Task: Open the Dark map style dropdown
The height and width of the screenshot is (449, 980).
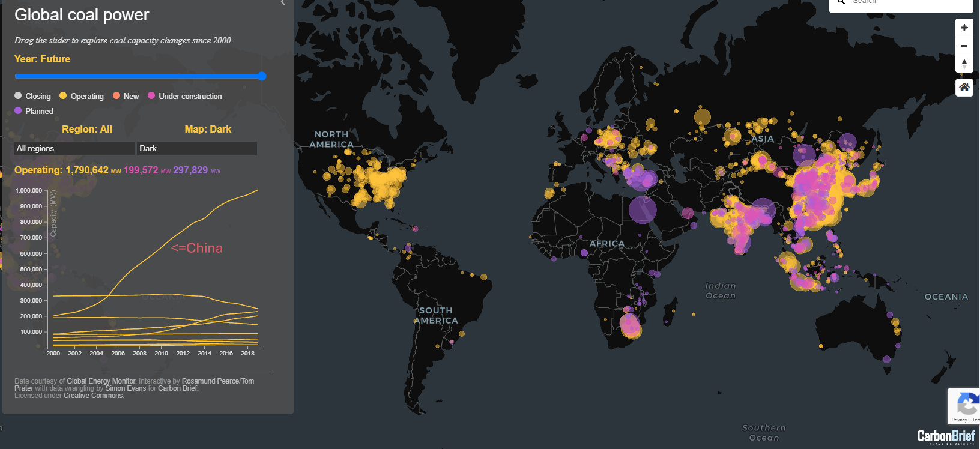Action: click(197, 148)
